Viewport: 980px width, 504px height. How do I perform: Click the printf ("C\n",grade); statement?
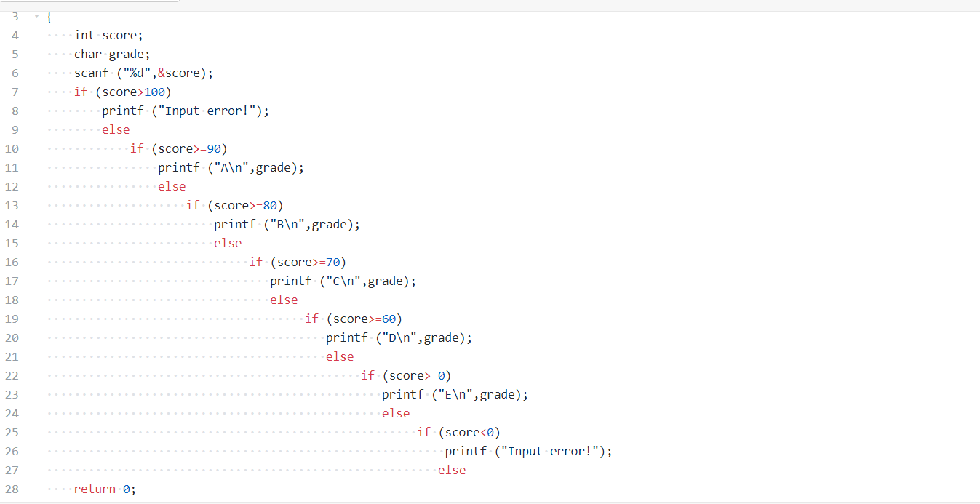(x=343, y=281)
